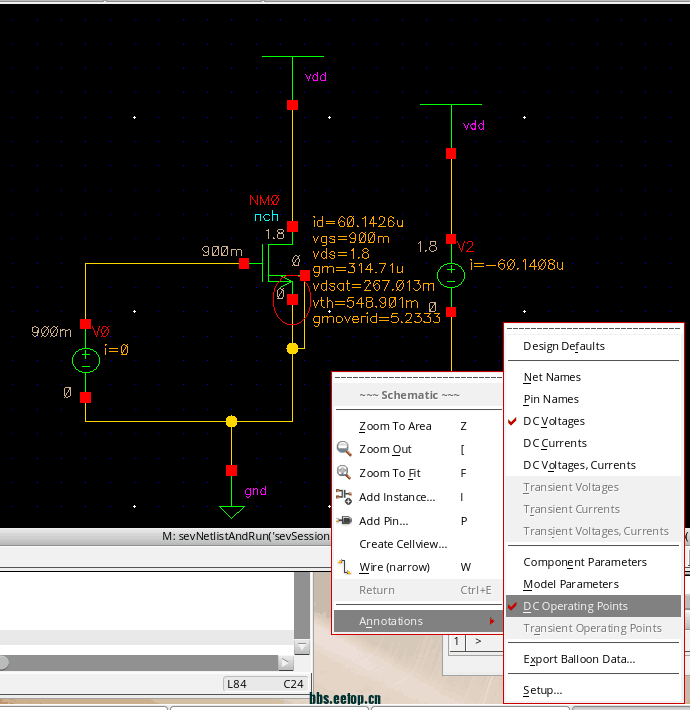The width and height of the screenshot is (690, 710).
Task: Select Transient Voltages, Currents option
Action: 594,531
